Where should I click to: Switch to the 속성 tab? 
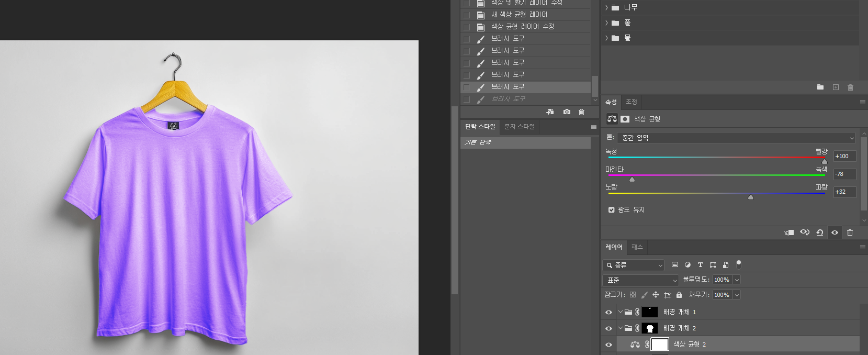click(611, 102)
